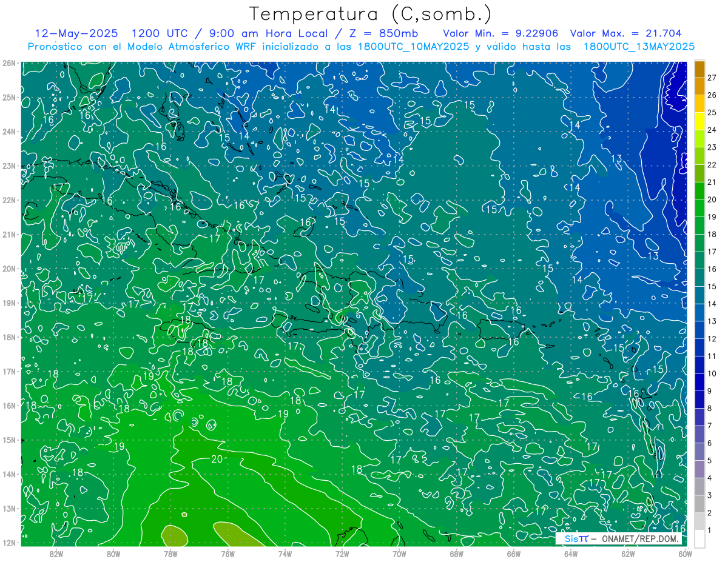Click the '26N' latitude axis label
Image resolution: width=728 pixels, height=562 pixels.
point(9,63)
